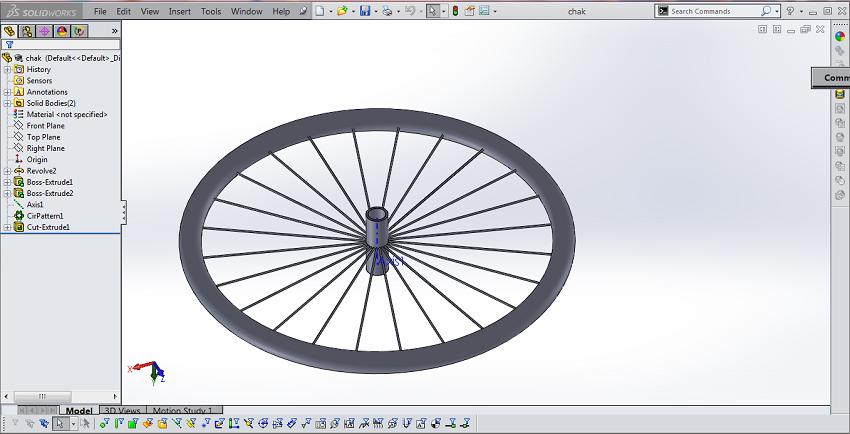
Task: Expand the Cut-Extrude1 feature node
Action: point(7,228)
